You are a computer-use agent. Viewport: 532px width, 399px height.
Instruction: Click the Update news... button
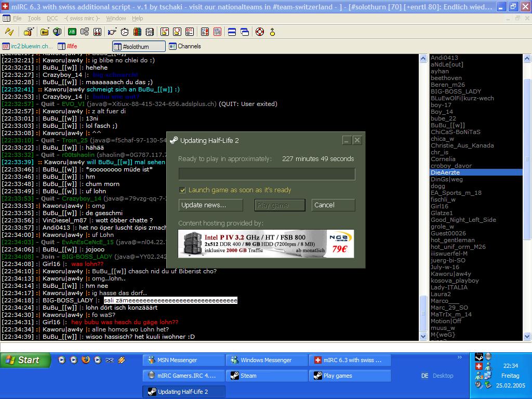(x=211, y=205)
